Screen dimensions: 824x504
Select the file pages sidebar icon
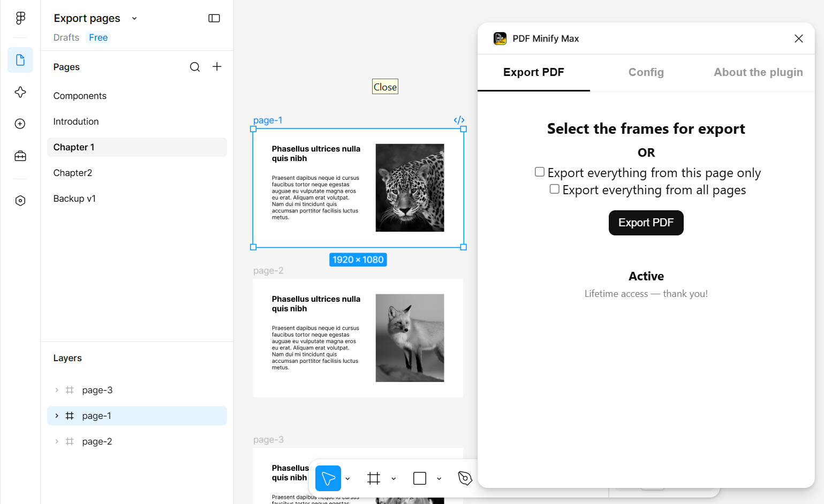[20, 60]
